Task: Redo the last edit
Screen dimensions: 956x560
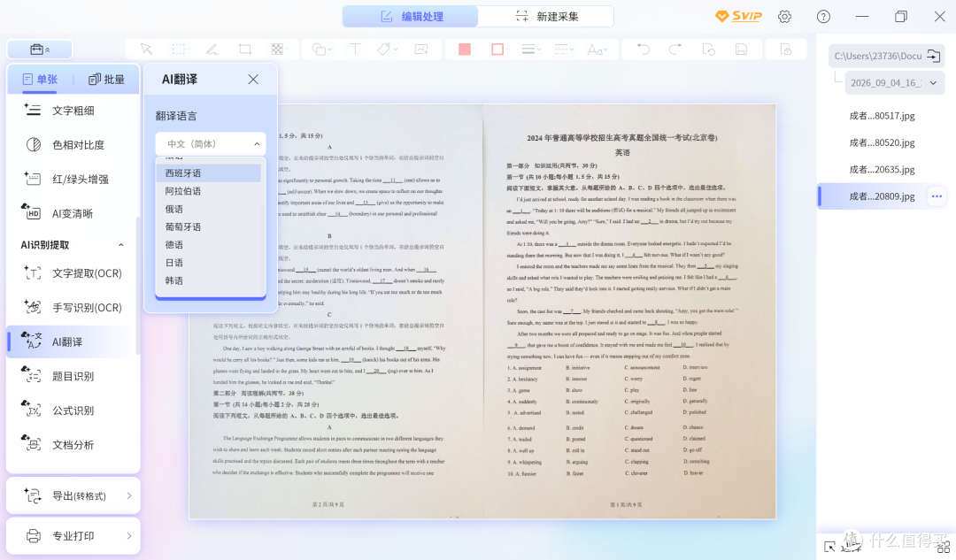Action: 675,50
